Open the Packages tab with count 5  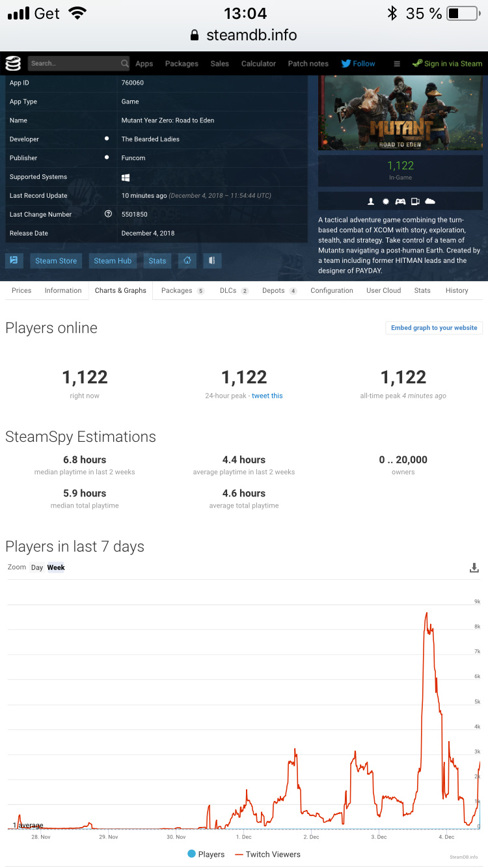click(x=183, y=290)
